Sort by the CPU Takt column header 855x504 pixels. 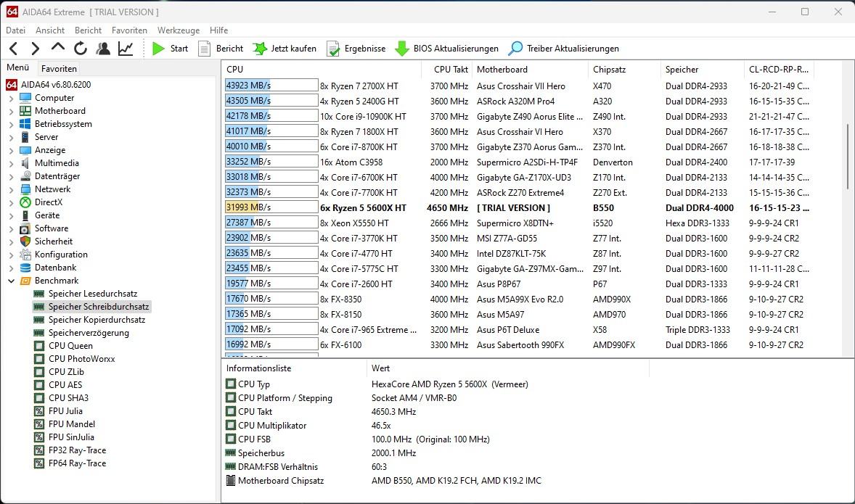[x=447, y=70]
